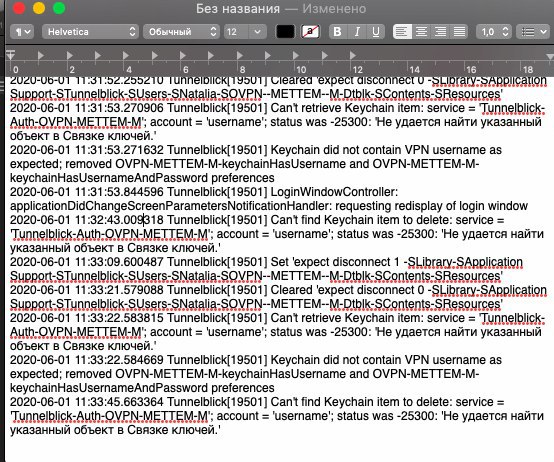Click 'Set' in the 11:33:09 log entry
This screenshot has width=554, height=462.
click(x=280, y=262)
